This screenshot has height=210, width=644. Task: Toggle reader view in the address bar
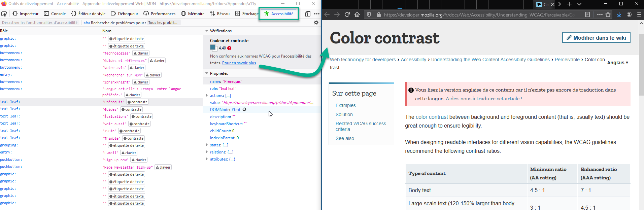tap(587, 14)
